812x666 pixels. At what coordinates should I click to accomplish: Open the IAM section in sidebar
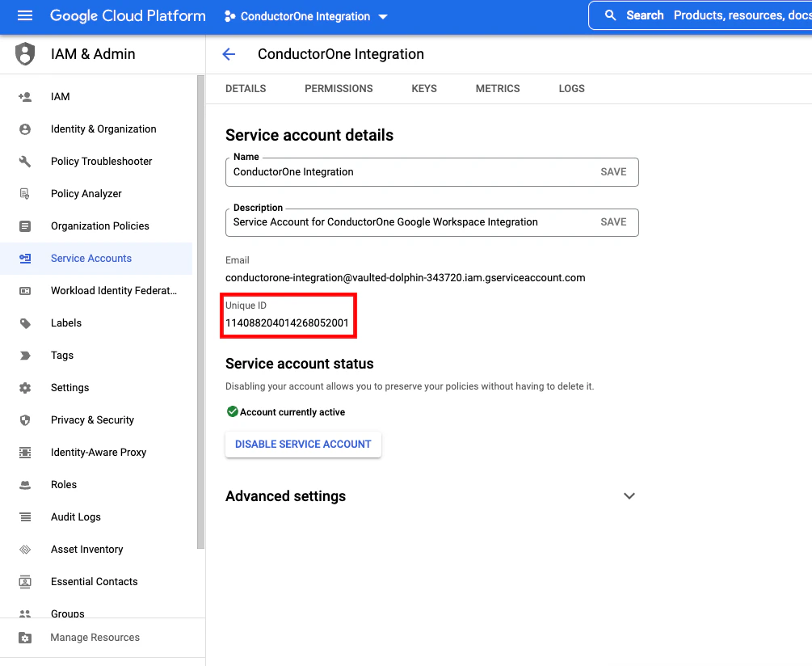coord(60,96)
